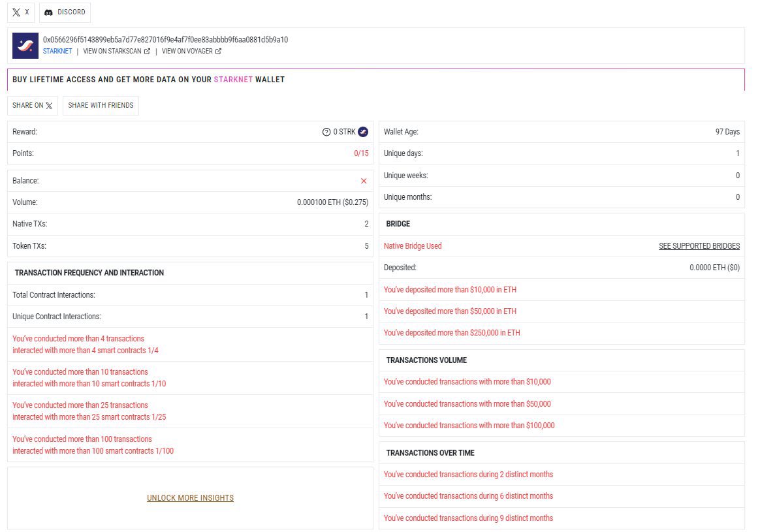The image size is (760, 532).
Task: Select the STRK token coin icon
Action: point(363,132)
